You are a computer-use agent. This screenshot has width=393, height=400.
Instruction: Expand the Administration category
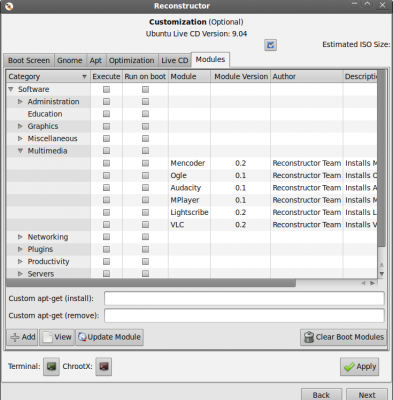[x=20, y=102]
